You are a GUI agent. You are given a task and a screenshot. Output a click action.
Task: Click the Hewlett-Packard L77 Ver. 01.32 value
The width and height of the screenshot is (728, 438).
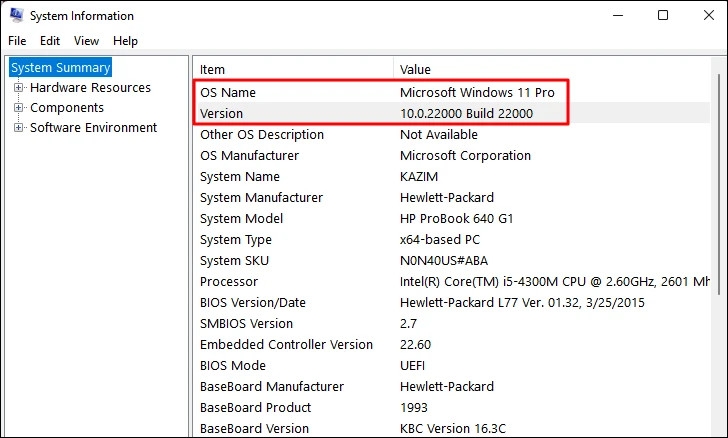(x=522, y=302)
